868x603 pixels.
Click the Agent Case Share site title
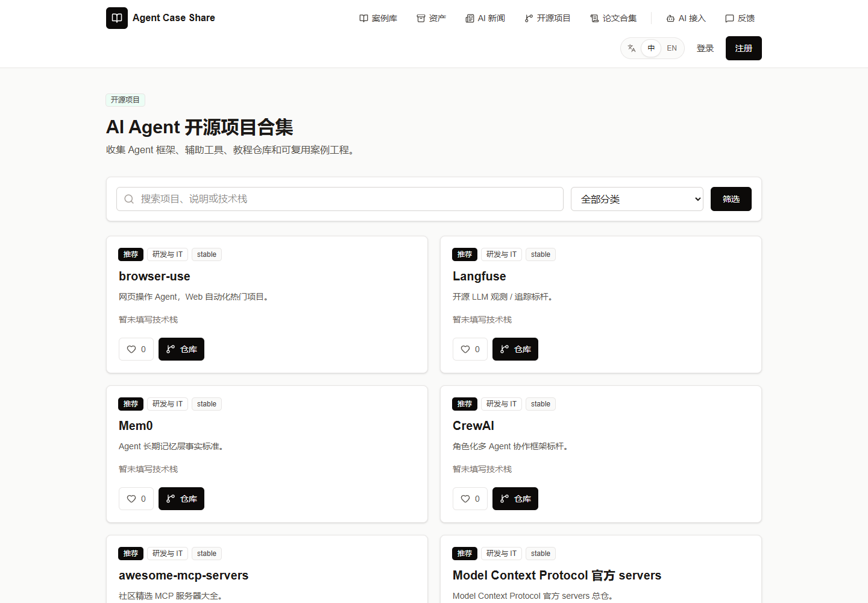click(x=174, y=18)
